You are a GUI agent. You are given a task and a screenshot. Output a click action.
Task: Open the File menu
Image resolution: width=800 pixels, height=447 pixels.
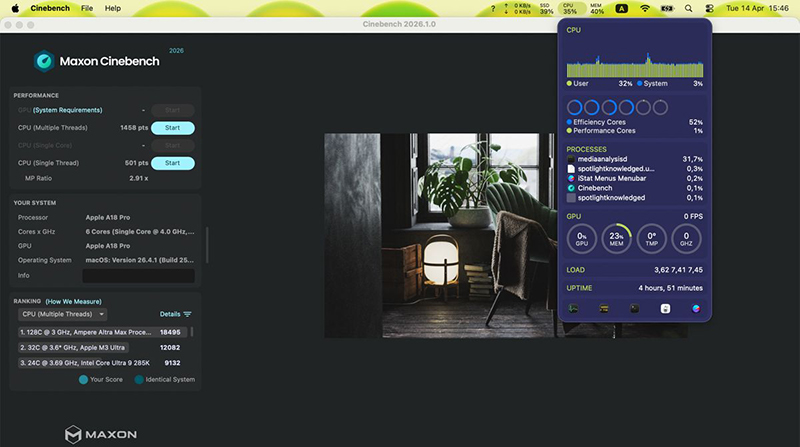pyautogui.click(x=87, y=8)
